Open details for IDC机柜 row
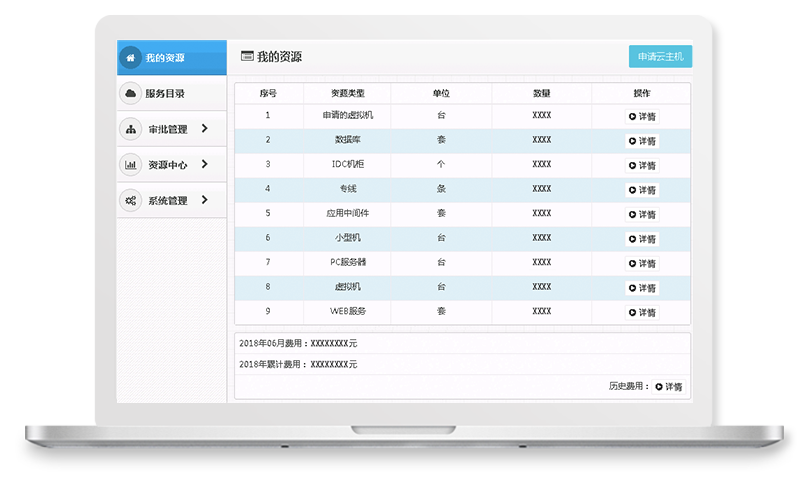This screenshot has width=808, height=495. (642, 165)
